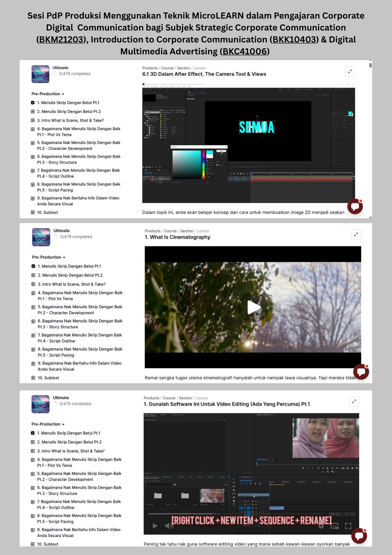This screenshot has width=392, height=555.
Task: Open the chat bubble beside the Cinematography video
Action: click(x=361, y=372)
